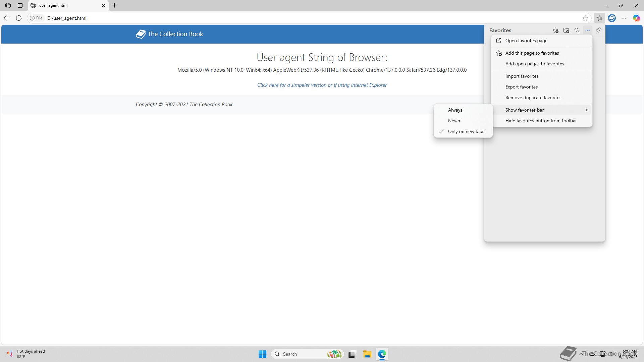Click the simpeler version link
Screen dimensions: 644x362
322,85
